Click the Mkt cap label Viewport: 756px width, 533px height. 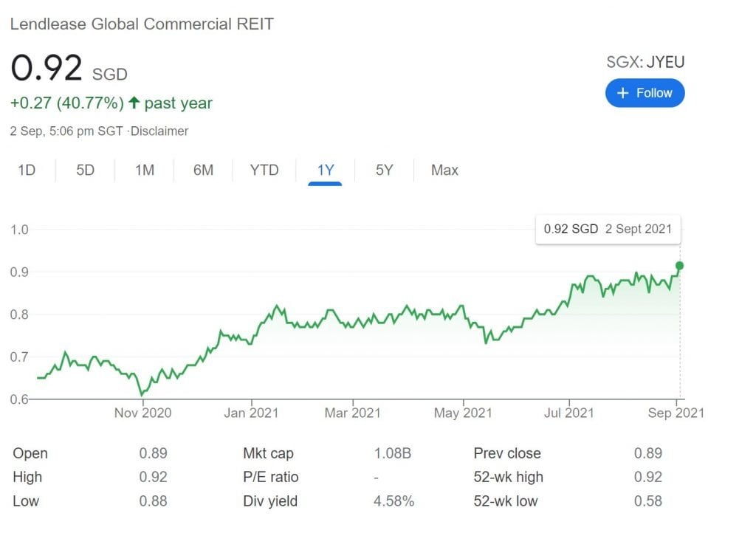pyautogui.click(x=268, y=453)
